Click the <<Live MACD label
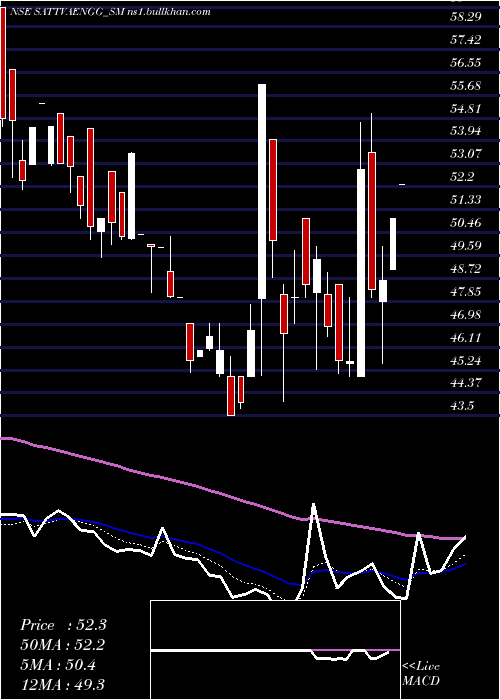 pos(421,674)
